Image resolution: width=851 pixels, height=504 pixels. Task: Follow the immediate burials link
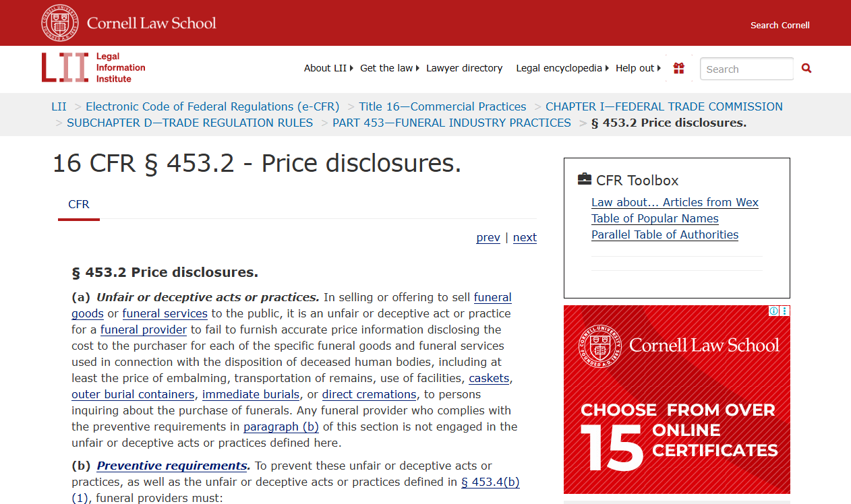[x=251, y=394]
